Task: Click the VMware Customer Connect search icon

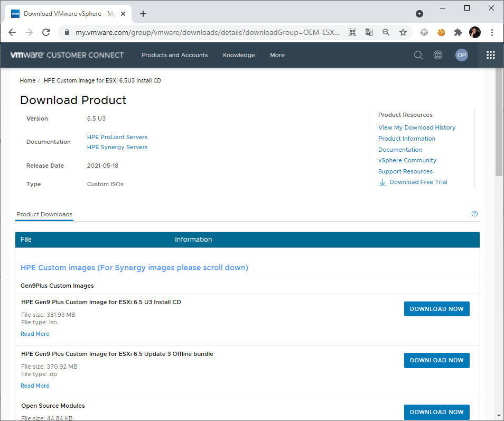Action: click(418, 55)
